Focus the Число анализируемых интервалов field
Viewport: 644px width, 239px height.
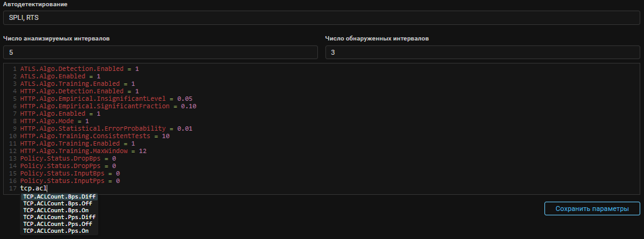tap(160, 52)
